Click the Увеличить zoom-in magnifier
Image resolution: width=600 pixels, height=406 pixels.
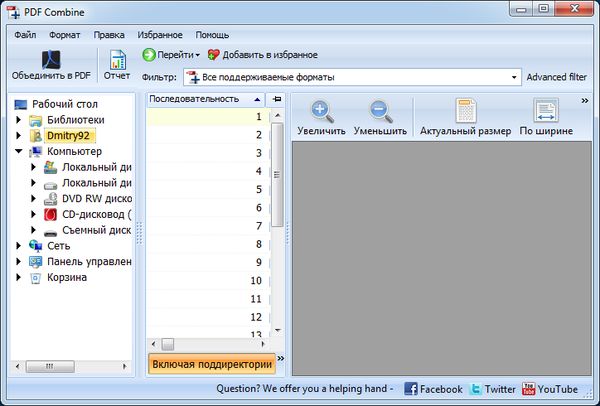(321, 111)
